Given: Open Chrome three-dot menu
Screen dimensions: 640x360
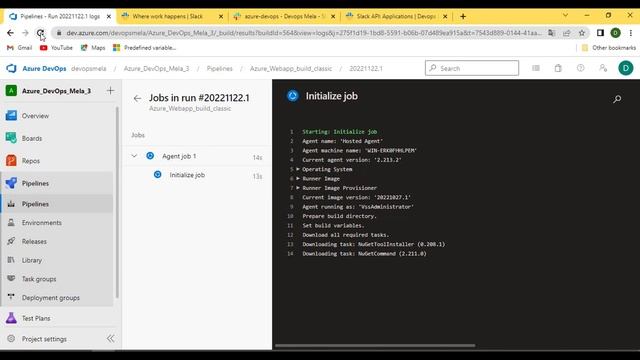Looking at the screenshot, I should coord(631,33).
